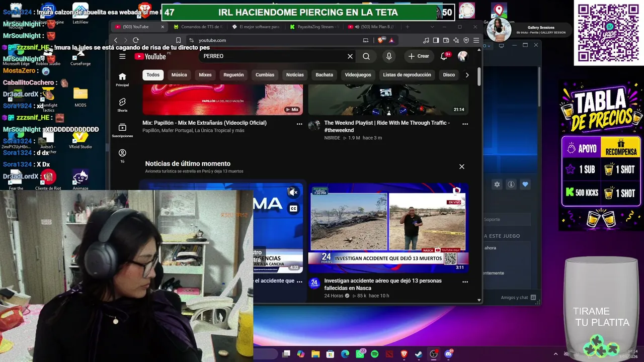Open the browser music playlist icon
Viewport: 644px width, 362px height.
coord(426,40)
